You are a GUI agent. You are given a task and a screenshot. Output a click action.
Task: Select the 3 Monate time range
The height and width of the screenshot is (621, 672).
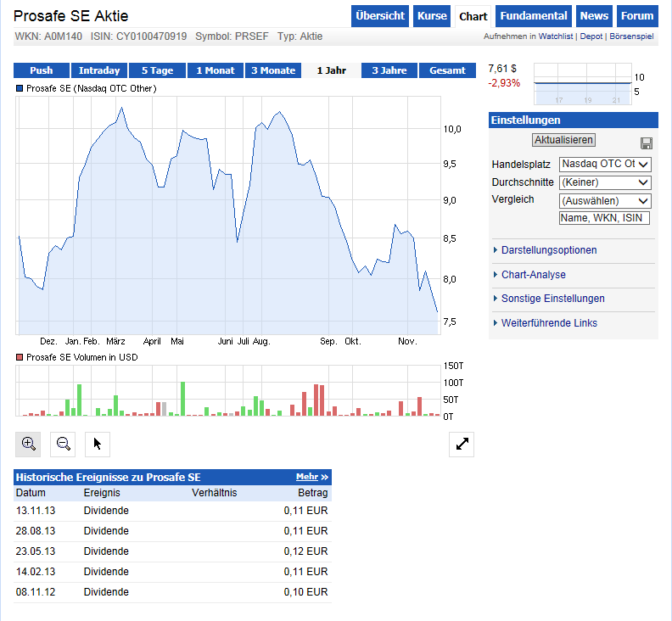[273, 70]
